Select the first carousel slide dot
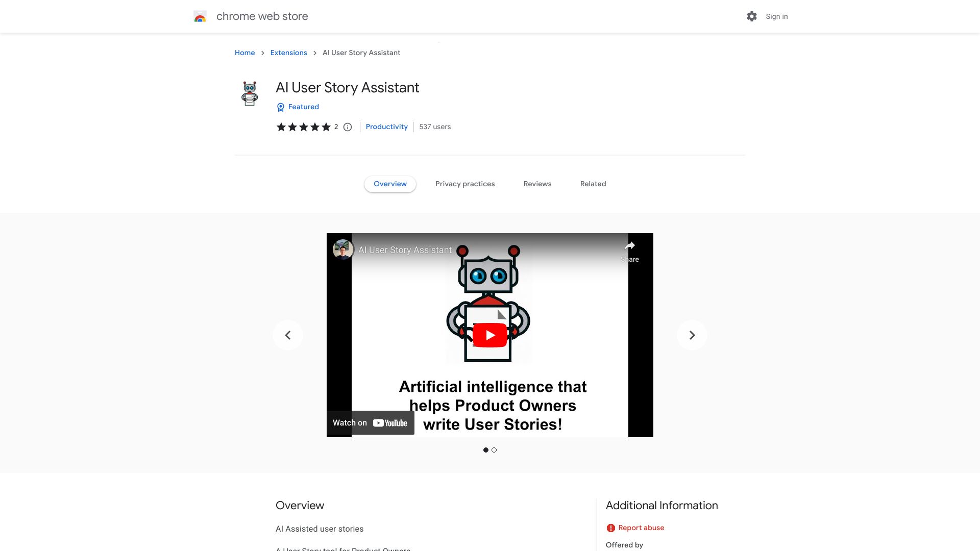Image resolution: width=980 pixels, height=551 pixels. (x=485, y=450)
